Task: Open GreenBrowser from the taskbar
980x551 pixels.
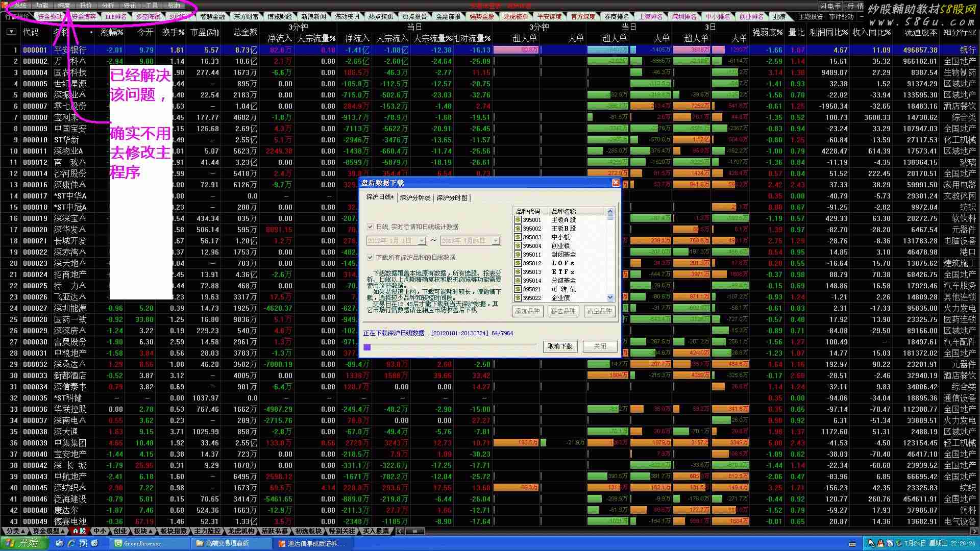Action: (x=142, y=543)
